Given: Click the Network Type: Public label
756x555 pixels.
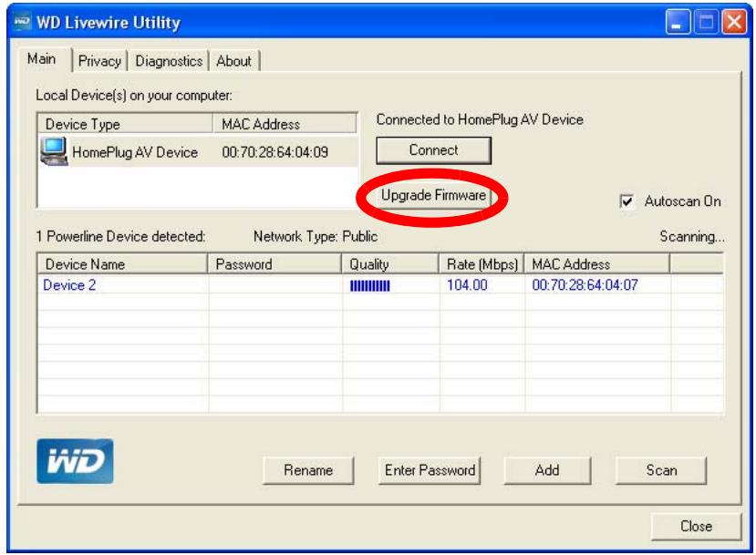Looking at the screenshot, I should pyautogui.click(x=316, y=237).
